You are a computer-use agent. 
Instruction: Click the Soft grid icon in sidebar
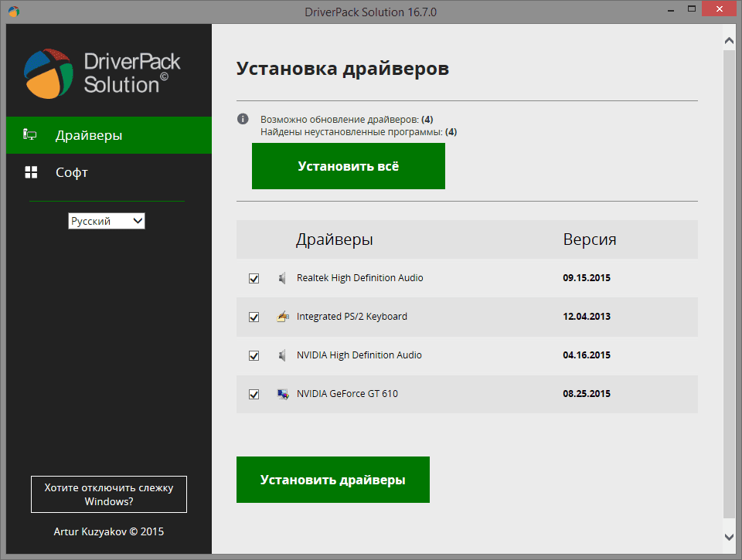(x=31, y=172)
